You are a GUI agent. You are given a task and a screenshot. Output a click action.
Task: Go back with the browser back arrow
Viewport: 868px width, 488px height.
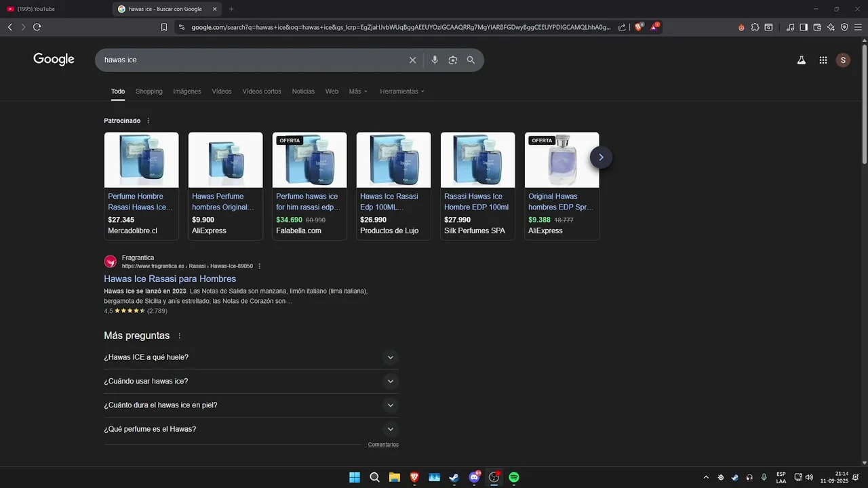pyautogui.click(x=9, y=27)
